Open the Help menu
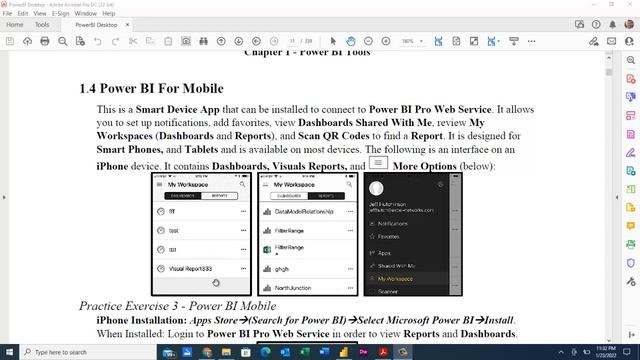640x360 pixels. click(109, 13)
